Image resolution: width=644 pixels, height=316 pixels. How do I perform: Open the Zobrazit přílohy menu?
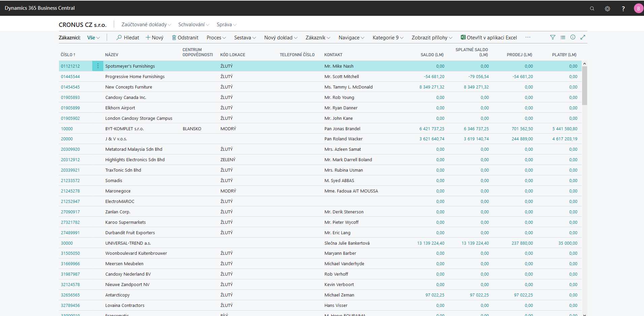(432, 38)
